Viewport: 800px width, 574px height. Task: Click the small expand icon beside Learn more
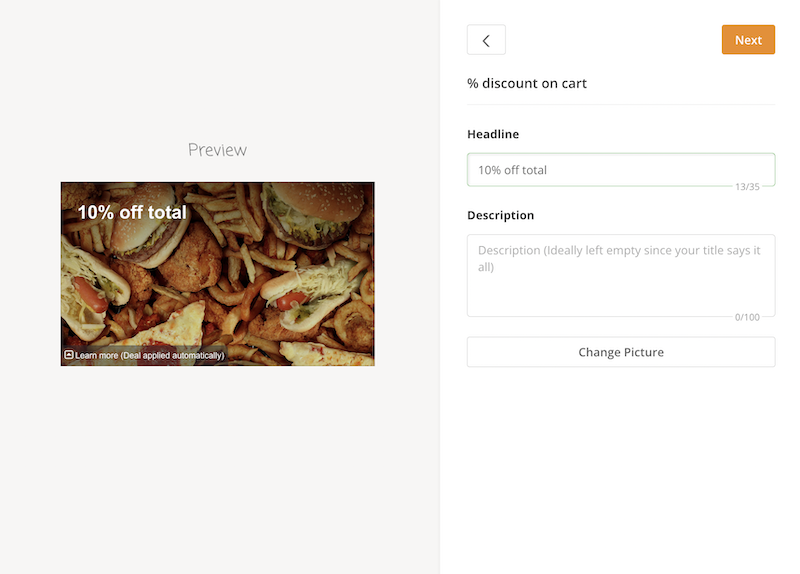(x=69, y=355)
